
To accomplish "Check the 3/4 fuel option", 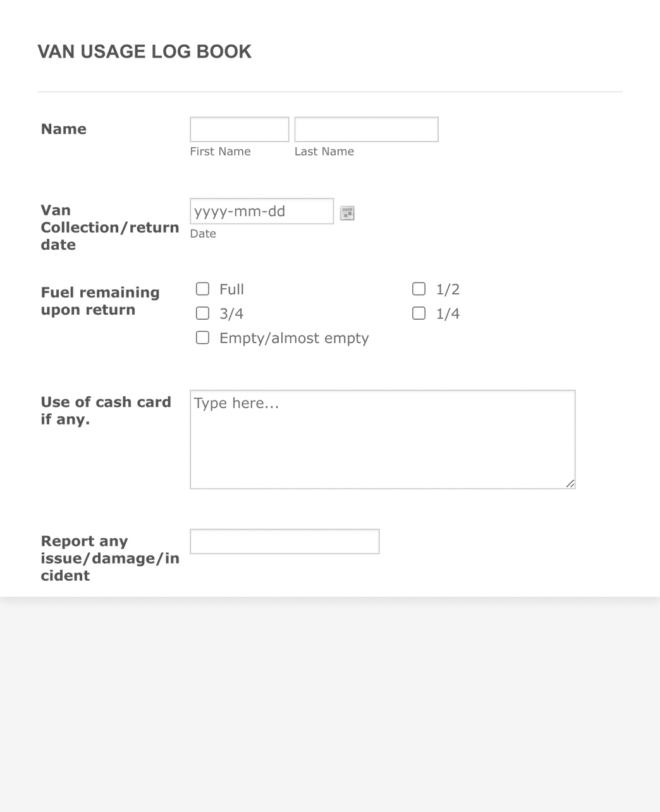I will pyautogui.click(x=202, y=313).
